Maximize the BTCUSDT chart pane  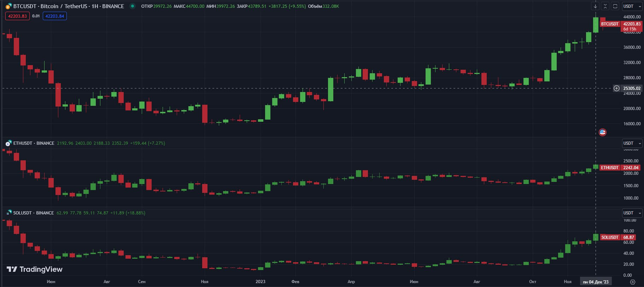click(615, 6)
